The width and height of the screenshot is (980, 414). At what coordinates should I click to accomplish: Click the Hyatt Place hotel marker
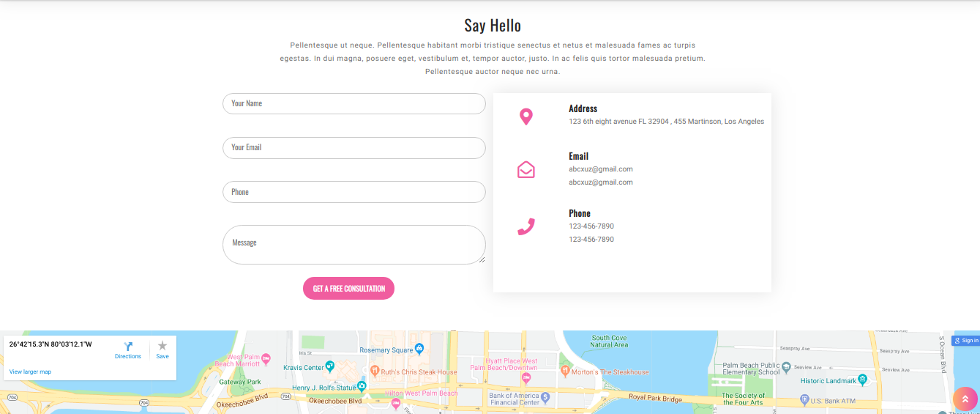[526, 377]
